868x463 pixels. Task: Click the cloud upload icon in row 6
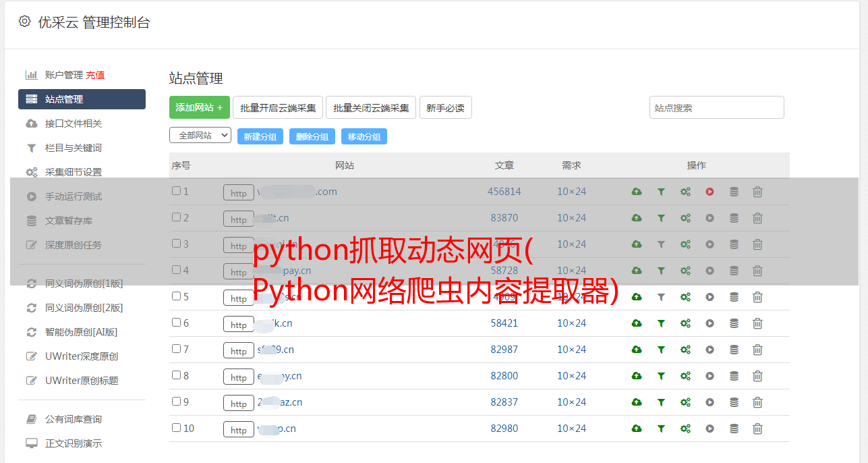(636, 323)
